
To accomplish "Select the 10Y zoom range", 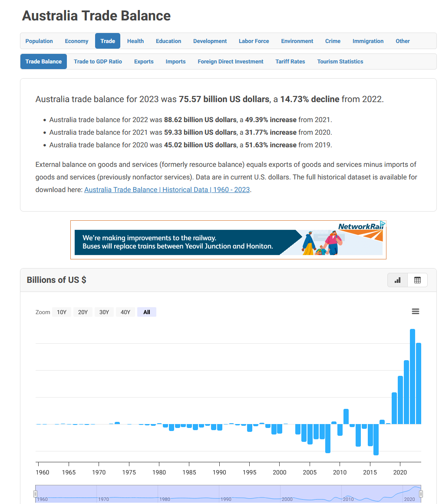I will pos(62,312).
